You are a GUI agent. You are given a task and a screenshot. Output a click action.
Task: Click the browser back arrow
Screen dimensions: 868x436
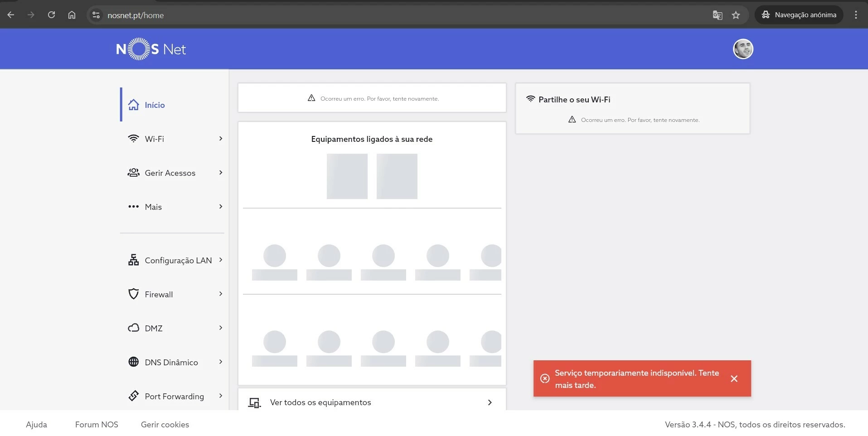click(x=11, y=15)
